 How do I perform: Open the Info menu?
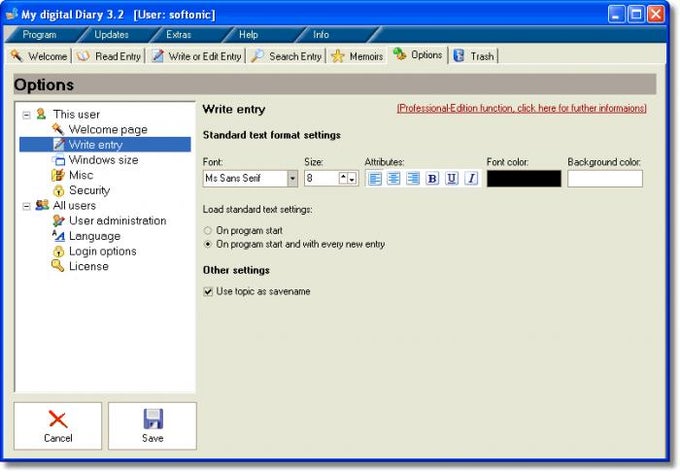pos(320,34)
